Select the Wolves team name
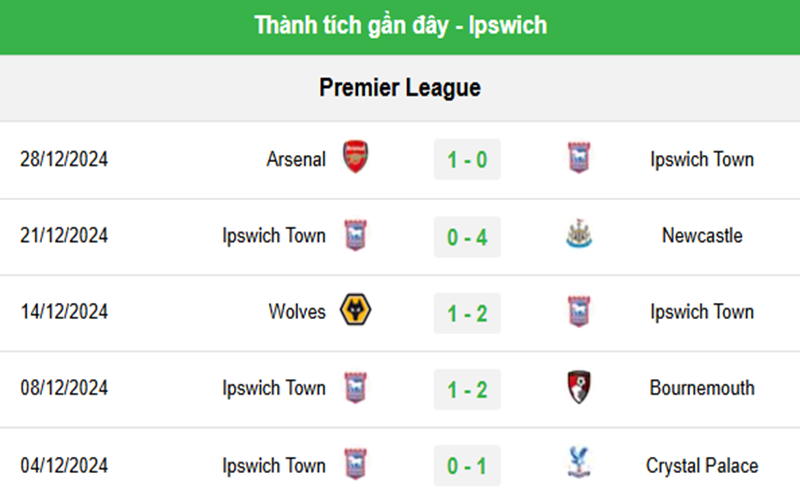 (x=297, y=312)
